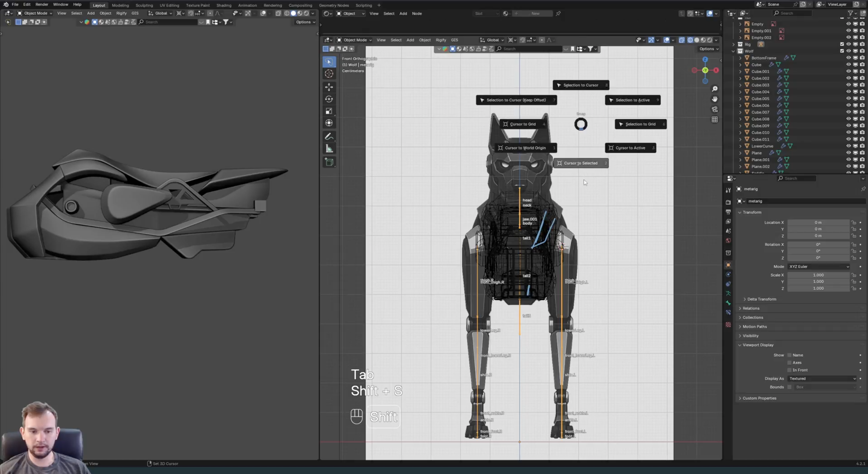
Task: Collapse the Wolf collection
Action: click(733, 51)
